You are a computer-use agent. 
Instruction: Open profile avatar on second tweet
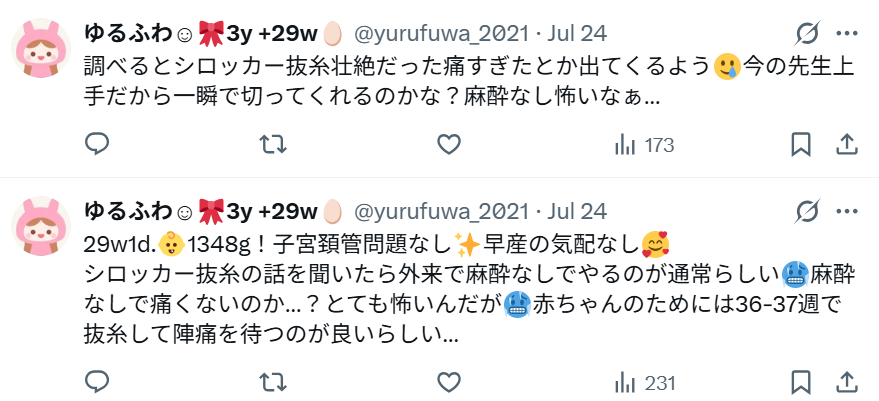(x=41, y=226)
